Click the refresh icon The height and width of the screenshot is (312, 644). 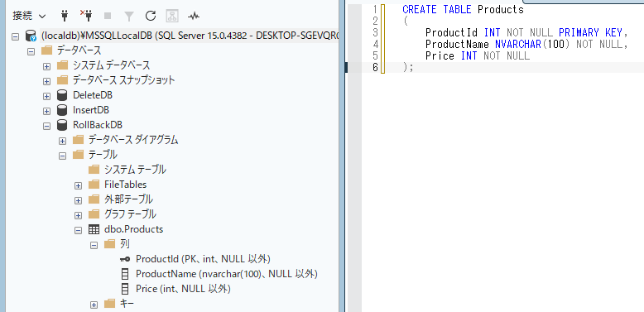pos(151,16)
